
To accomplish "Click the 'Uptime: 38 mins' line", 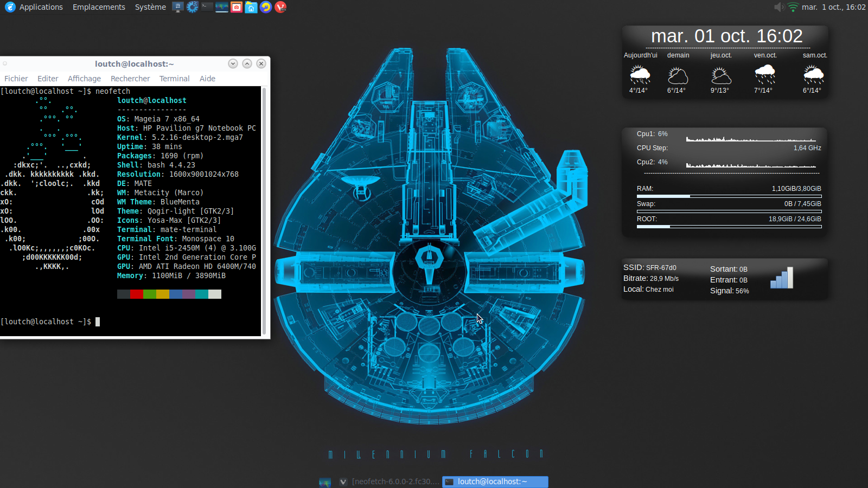I will pyautogui.click(x=150, y=146).
